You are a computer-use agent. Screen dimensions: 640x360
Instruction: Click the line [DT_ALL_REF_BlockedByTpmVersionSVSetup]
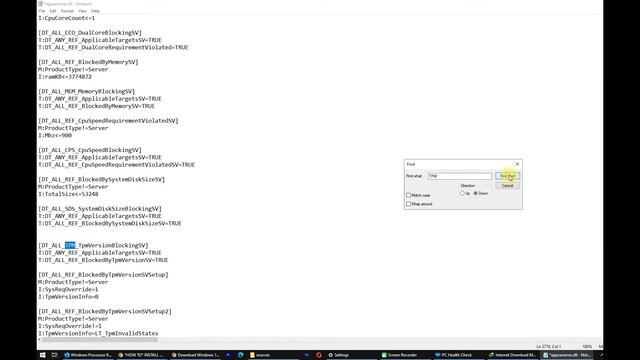click(x=103, y=275)
